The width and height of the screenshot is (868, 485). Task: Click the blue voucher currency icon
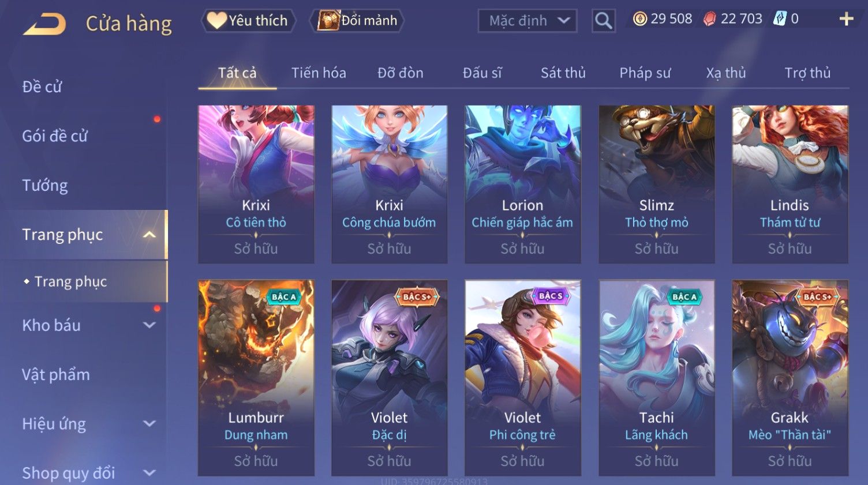coord(780,19)
